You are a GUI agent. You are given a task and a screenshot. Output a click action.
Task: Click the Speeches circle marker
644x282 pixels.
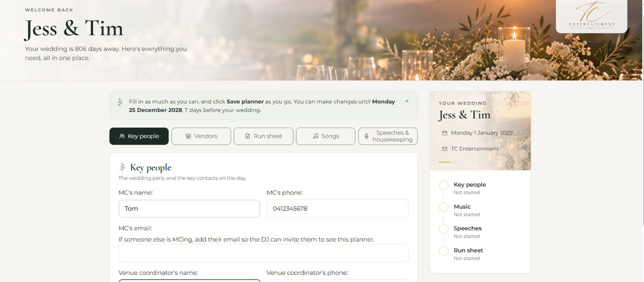coord(443,229)
